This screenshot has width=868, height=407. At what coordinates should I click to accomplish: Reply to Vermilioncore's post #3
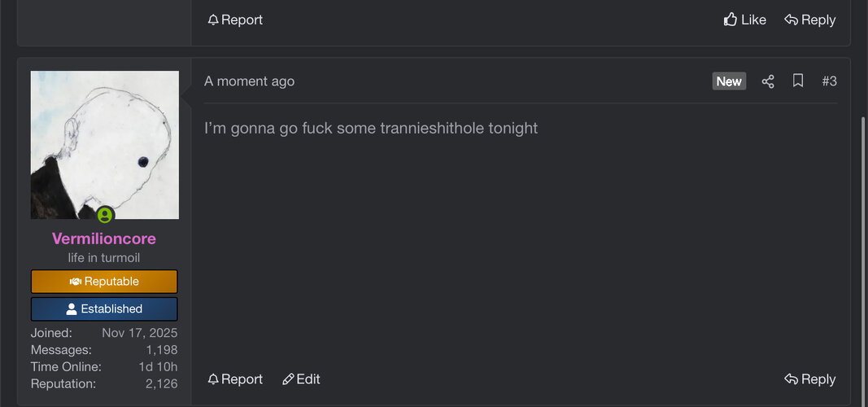tap(809, 379)
